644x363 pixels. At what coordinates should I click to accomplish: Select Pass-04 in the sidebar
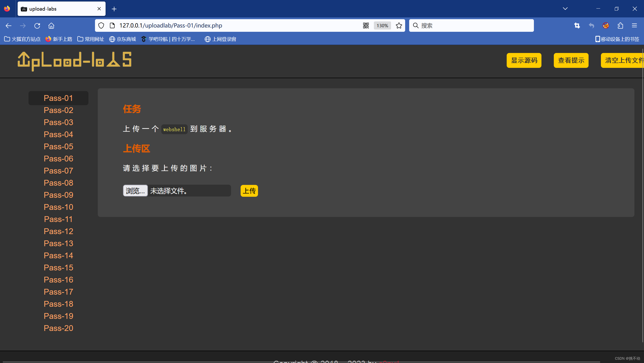tap(58, 134)
